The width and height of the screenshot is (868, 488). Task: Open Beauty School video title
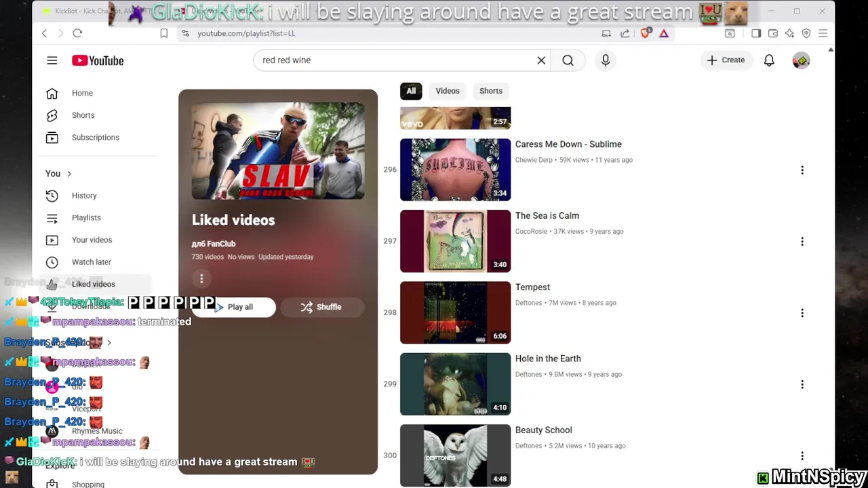544,430
